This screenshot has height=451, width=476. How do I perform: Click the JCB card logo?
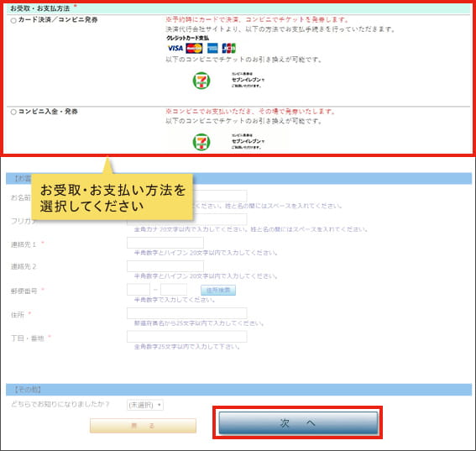pyautogui.click(x=228, y=48)
